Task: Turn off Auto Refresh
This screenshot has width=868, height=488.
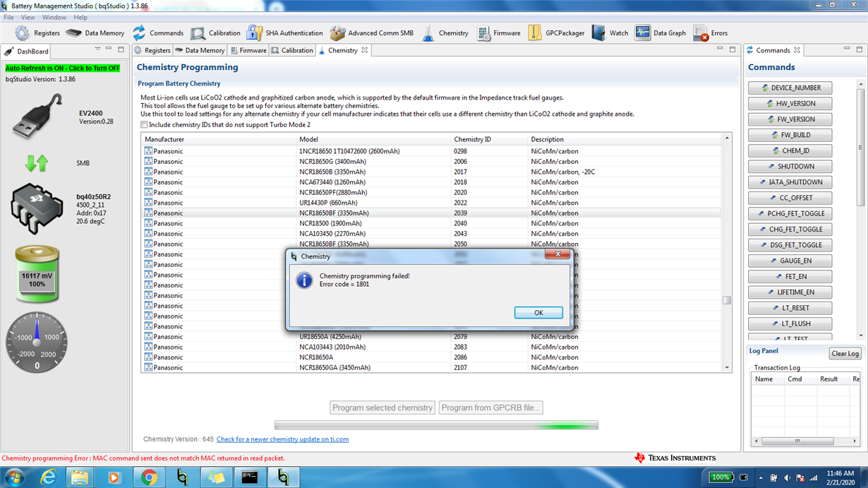Action: pyautogui.click(x=63, y=69)
